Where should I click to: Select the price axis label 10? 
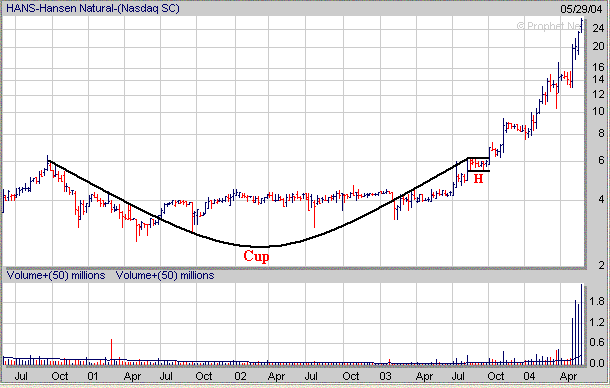pyautogui.click(x=598, y=111)
